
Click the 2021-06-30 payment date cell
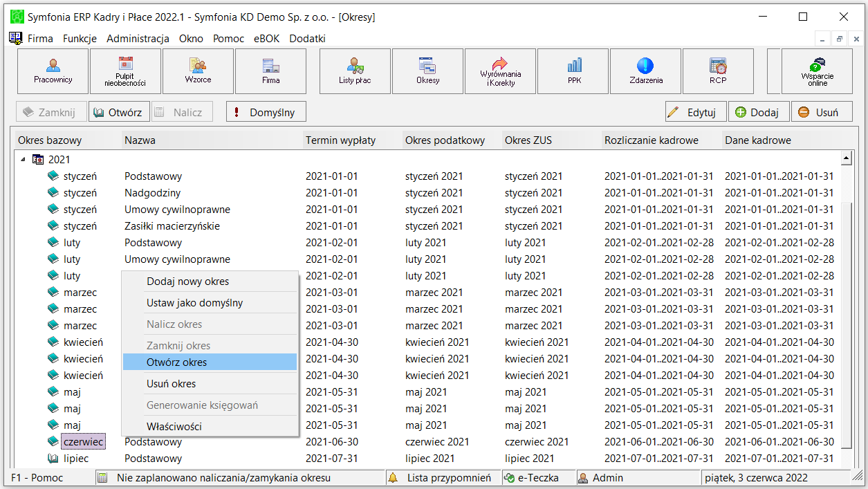coord(332,442)
